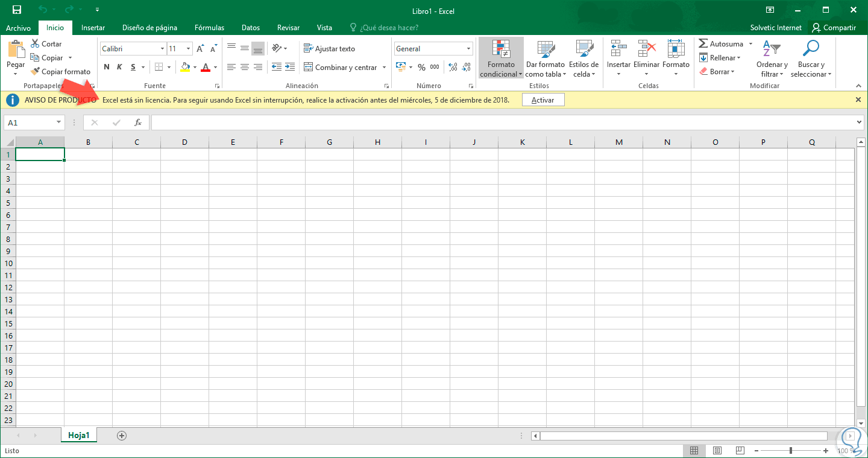868x458 pixels.
Task: Expand the formula bar
Action: click(860, 122)
